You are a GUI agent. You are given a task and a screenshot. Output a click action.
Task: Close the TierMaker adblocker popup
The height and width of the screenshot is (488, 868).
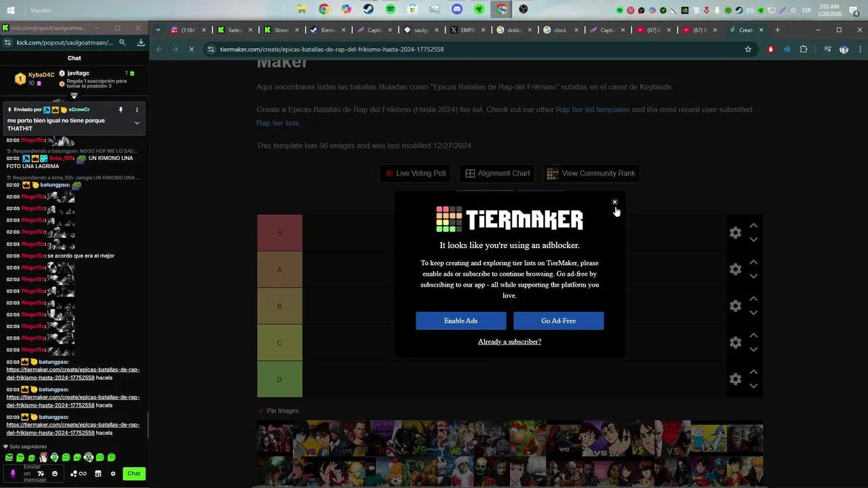coord(614,202)
